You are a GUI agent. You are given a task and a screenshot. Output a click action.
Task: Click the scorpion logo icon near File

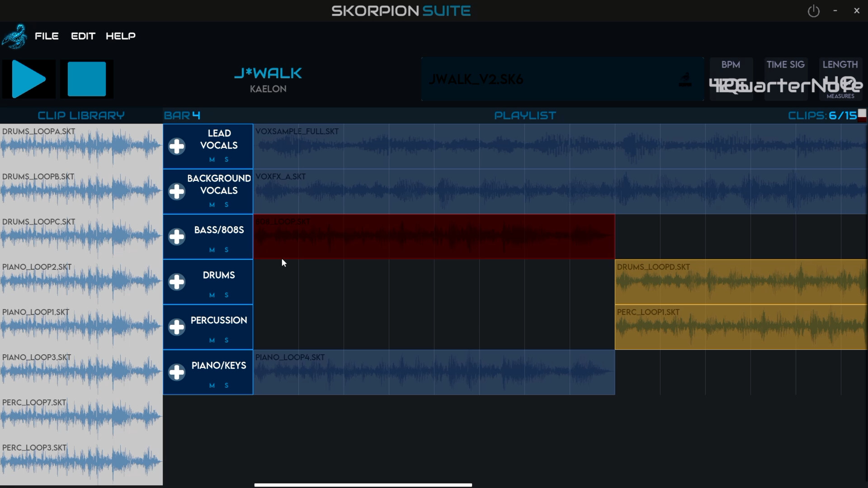pos(14,36)
